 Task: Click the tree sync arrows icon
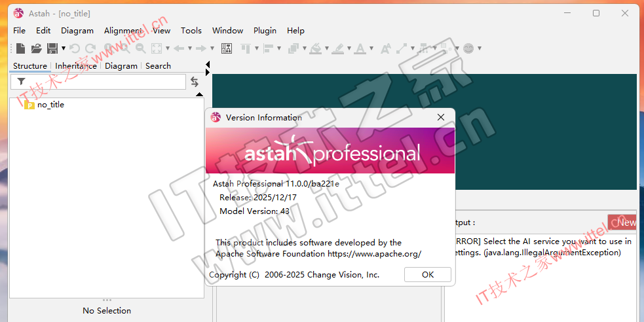pos(195,82)
